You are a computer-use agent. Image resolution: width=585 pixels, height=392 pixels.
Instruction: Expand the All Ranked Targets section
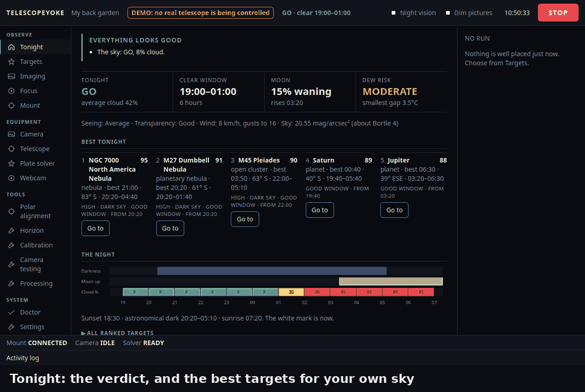click(118, 333)
